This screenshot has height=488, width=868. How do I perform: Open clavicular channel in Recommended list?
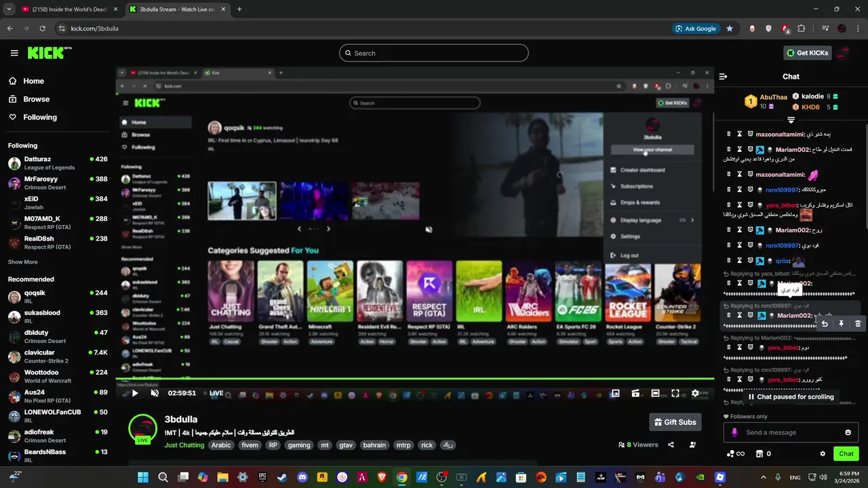(x=58, y=357)
